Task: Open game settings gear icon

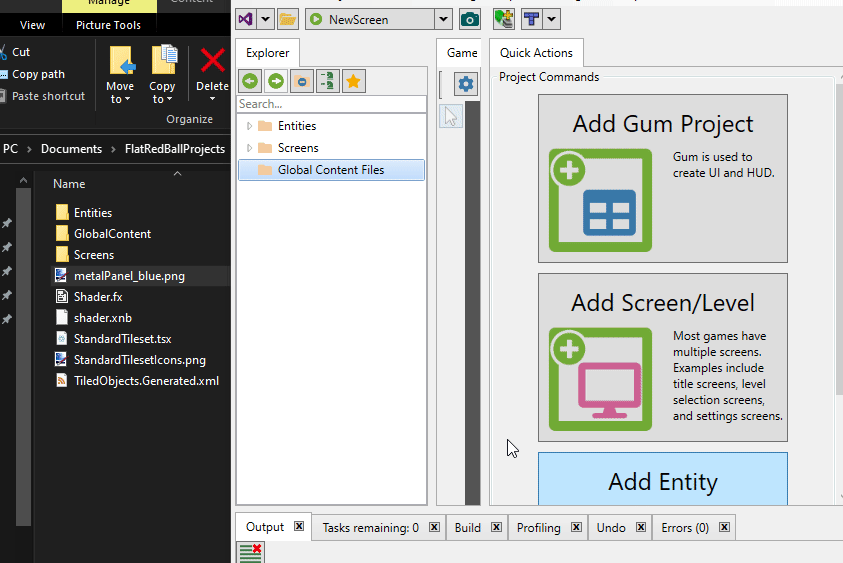Action: coord(466,84)
